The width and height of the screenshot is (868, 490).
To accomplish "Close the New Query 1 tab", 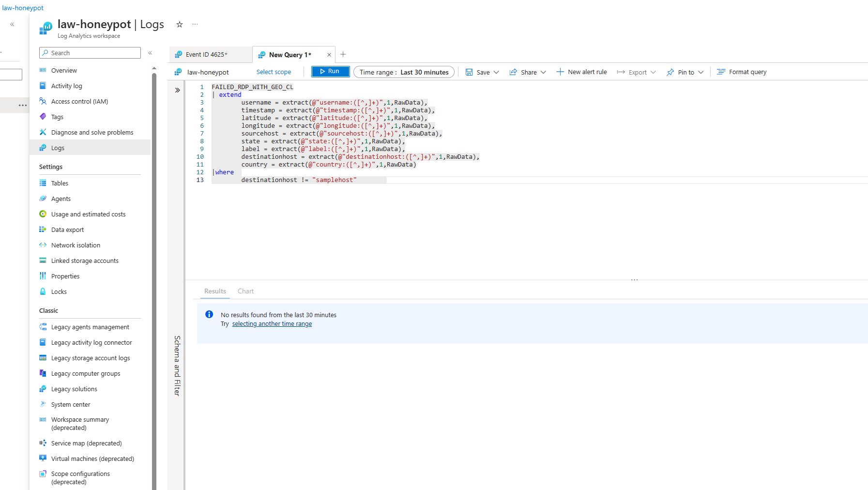I will 329,55.
